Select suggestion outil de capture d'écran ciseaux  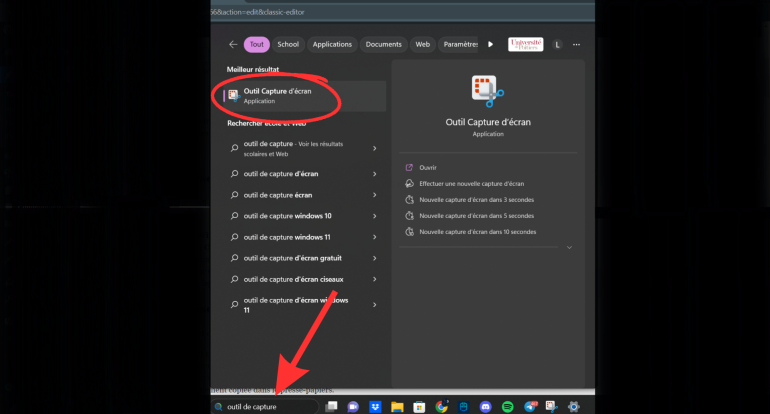pos(294,279)
